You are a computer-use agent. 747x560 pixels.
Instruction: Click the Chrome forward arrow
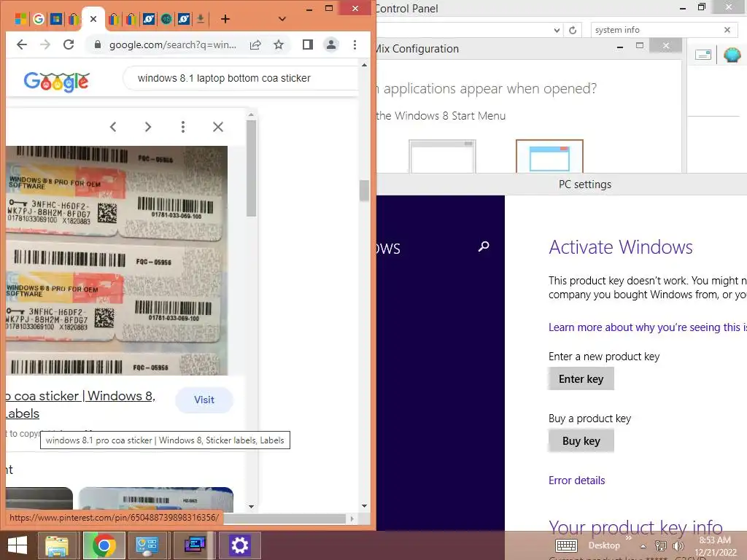point(45,44)
